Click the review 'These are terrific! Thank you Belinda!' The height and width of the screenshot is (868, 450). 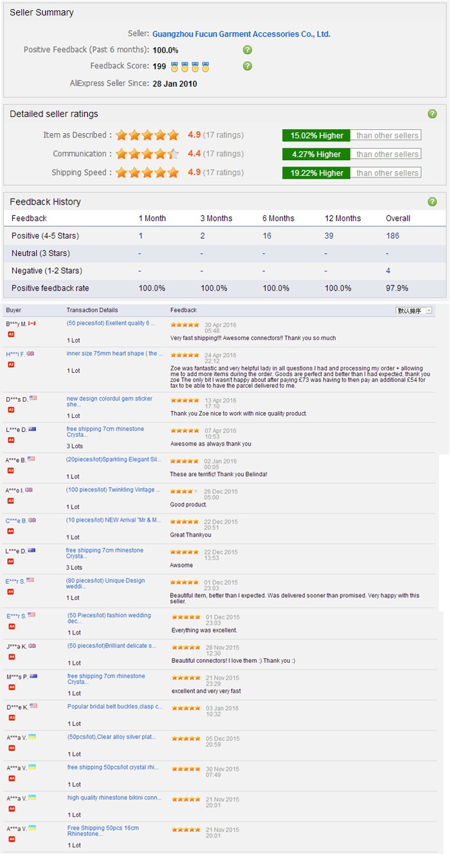[218, 475]
